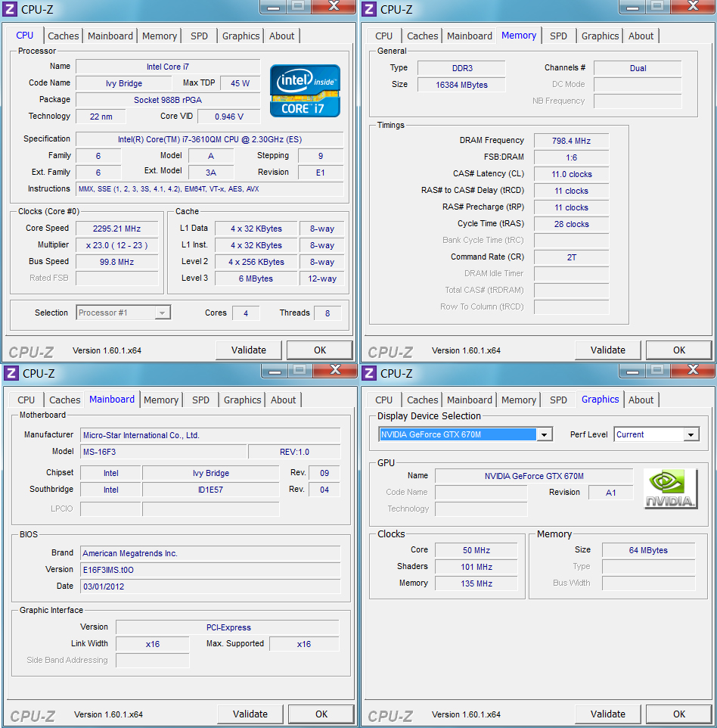Image resolution: width=717 pixels, height=728 pixels.
Task: Click the CPU-Z logo icon in Memory window title bar
Action: tap(369, 9)
